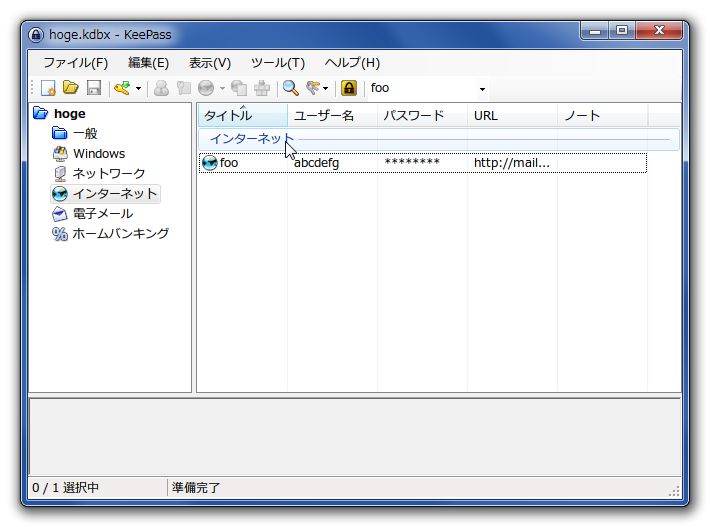Click the masked password cell ********

pos(412,163)
